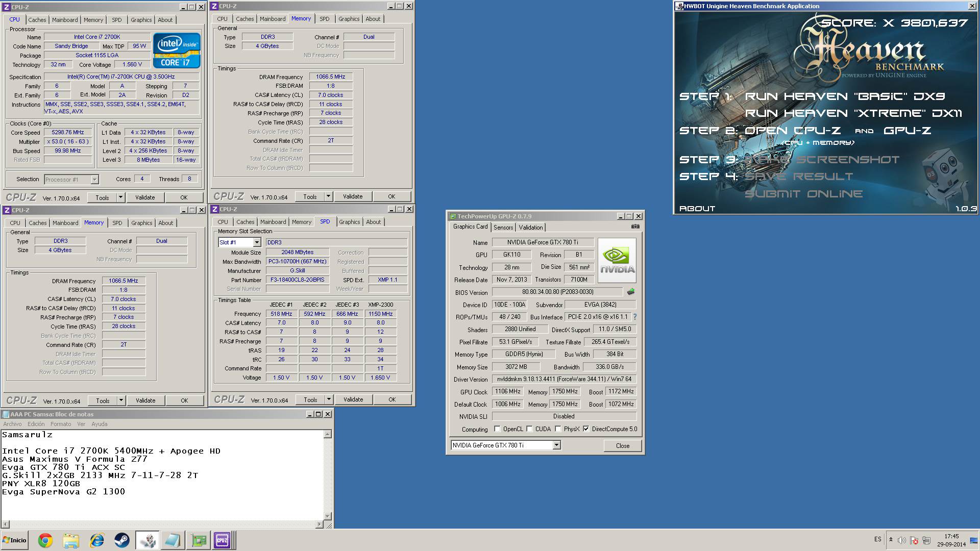Click Run Heaven "Basic" DX9
The image size is (980, 551).
(x=845, y=96)
